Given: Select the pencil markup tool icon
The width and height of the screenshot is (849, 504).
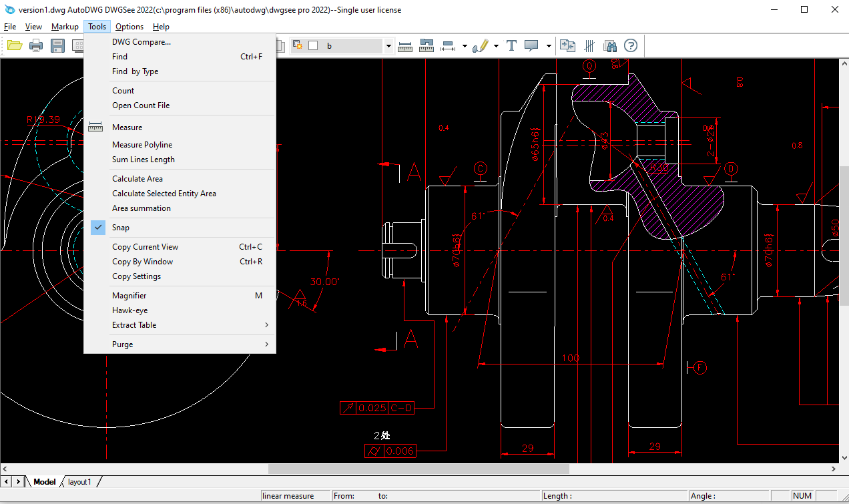Looking at the screenshot, I should (x=479, y=46).
